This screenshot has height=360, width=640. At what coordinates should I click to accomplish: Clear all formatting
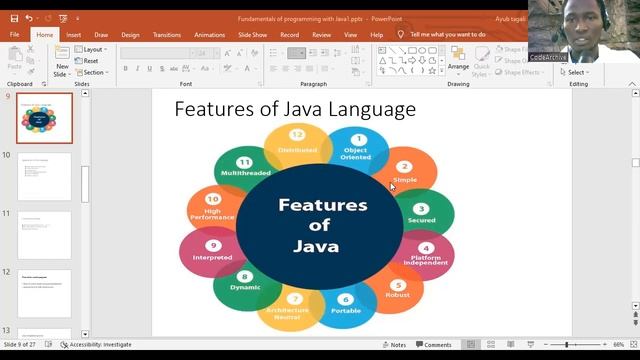pyautogui.click(x=255, y=53)
